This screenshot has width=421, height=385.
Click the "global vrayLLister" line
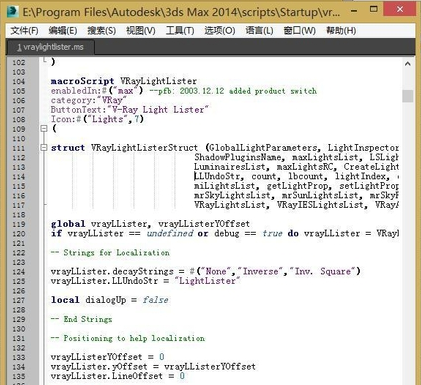pyautogui.click(x=150, y=224)
